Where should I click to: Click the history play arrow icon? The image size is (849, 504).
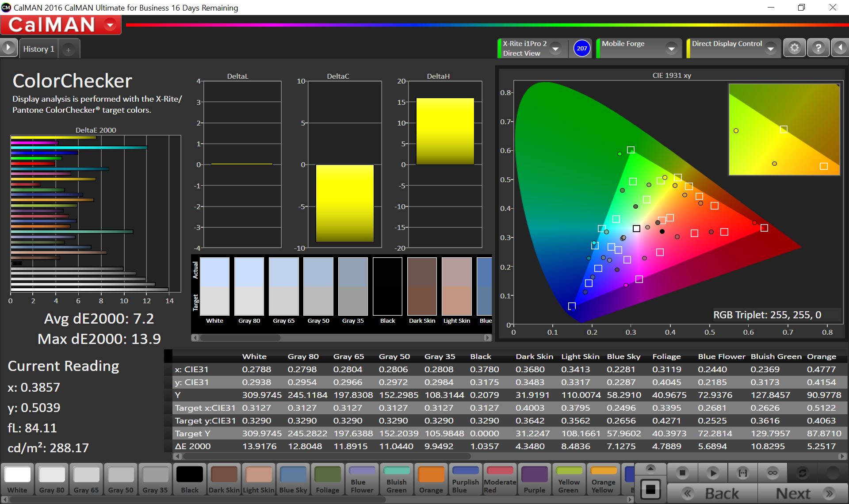pos(8,48)
